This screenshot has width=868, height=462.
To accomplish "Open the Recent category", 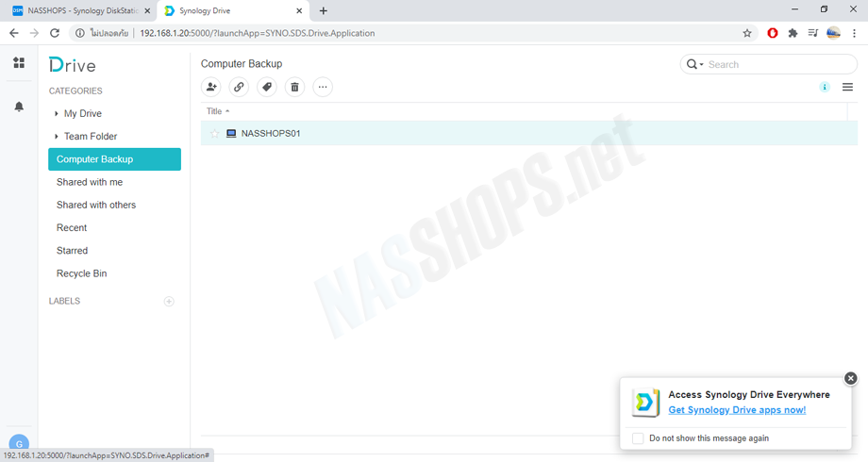I will (72, 227).
